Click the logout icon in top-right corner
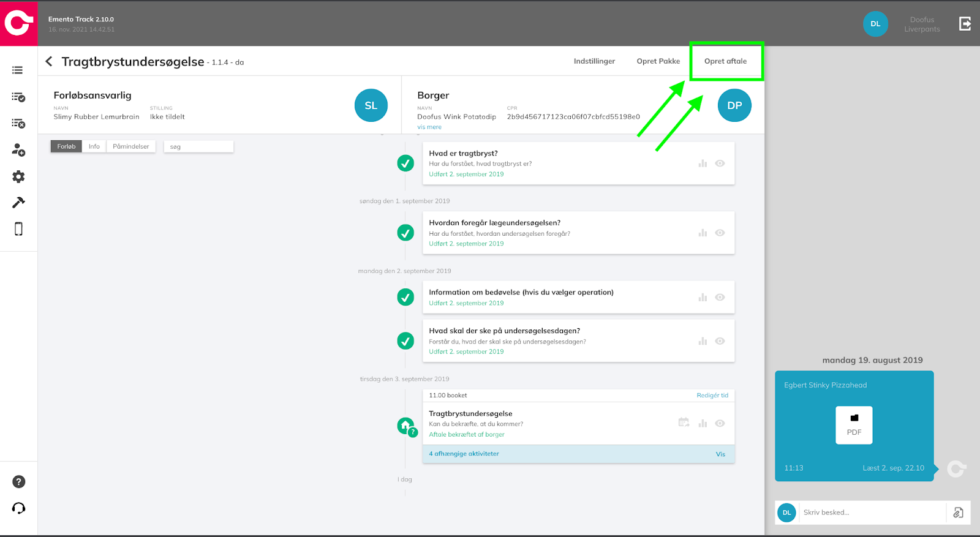Image resolution: width=980 pixels, height=537 pixels. (x=965, y=24)
